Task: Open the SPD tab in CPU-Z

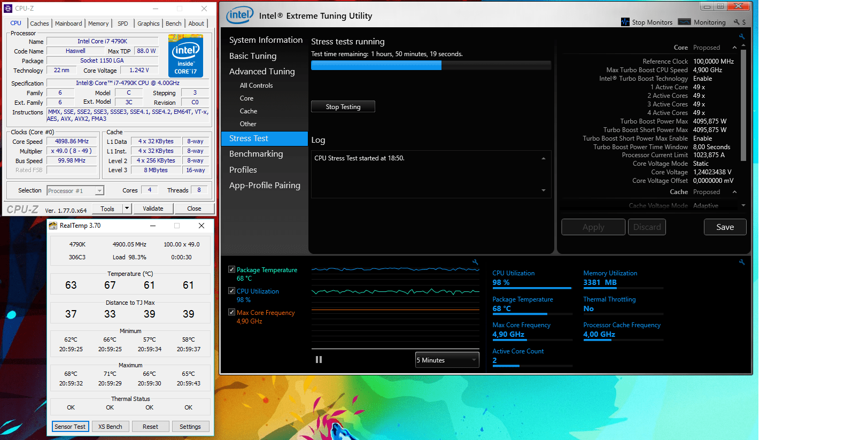Action: pos(123,24)
